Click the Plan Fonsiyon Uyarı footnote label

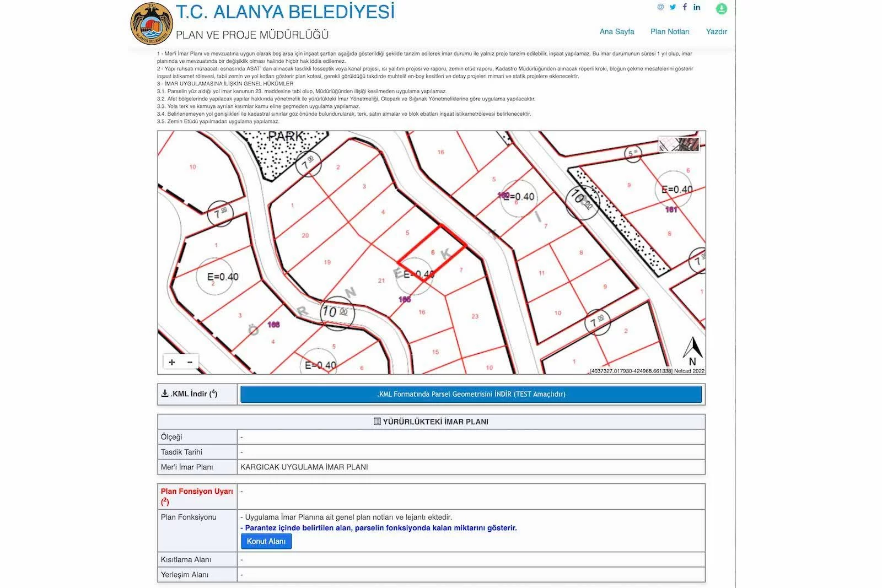[197, 496]
